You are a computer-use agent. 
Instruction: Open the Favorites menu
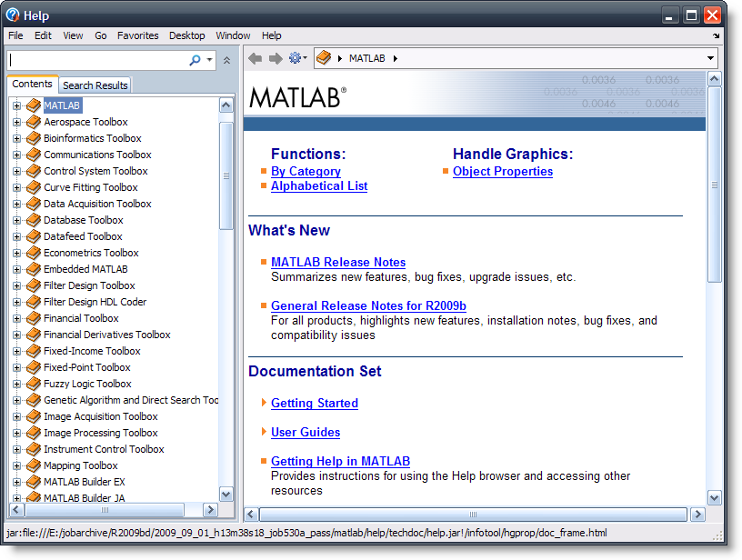(137, 35)
